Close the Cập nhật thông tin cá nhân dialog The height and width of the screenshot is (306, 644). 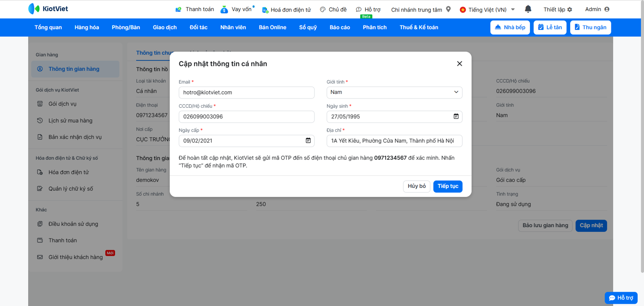tap(459, 64)
